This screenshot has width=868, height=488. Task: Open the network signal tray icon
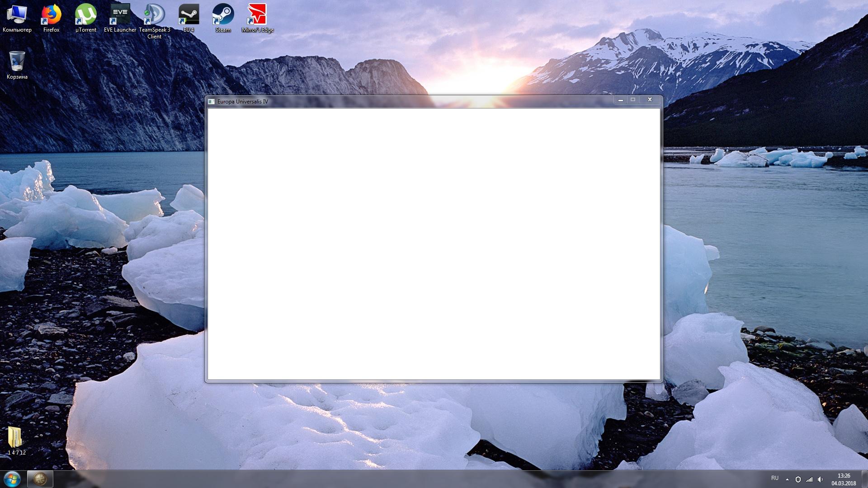809,479
